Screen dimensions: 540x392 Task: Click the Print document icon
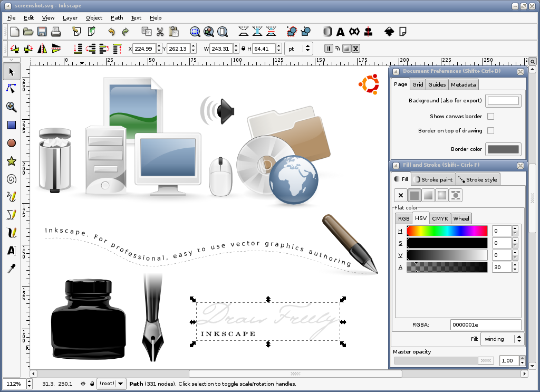pos(56,32)
